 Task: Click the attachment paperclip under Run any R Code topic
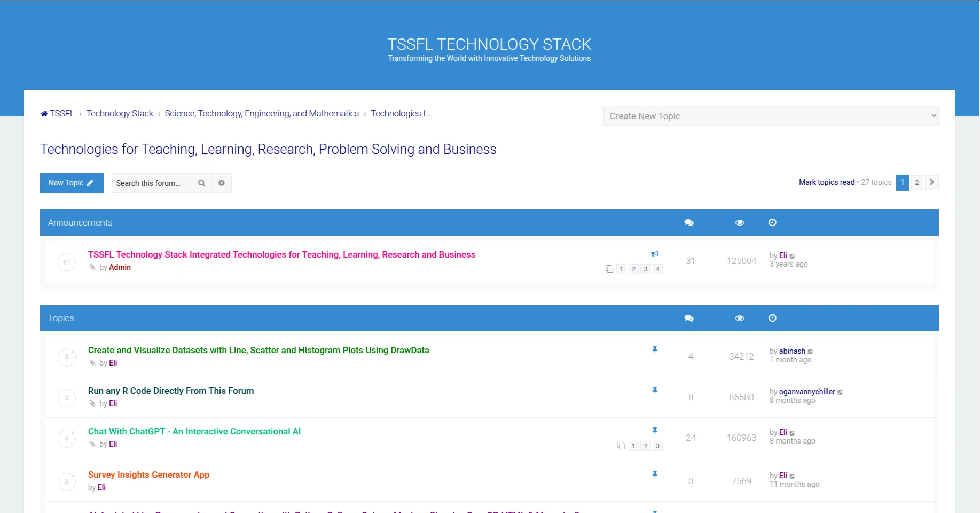(x=92, y=403)
